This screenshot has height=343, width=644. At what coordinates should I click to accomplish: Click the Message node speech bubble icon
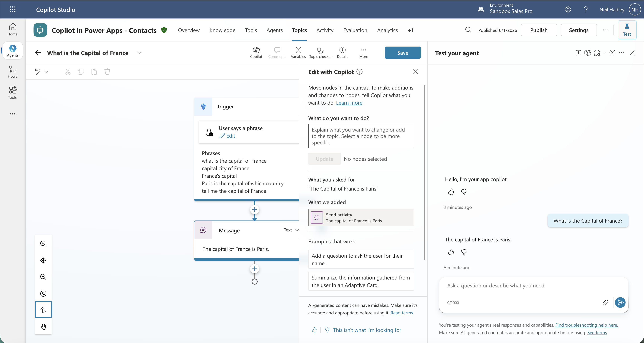pos(204,230)
